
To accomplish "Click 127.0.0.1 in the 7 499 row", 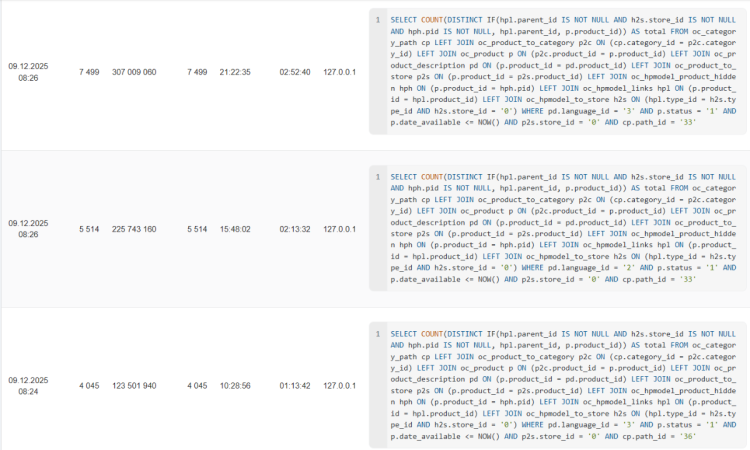I will click(340, 72).
